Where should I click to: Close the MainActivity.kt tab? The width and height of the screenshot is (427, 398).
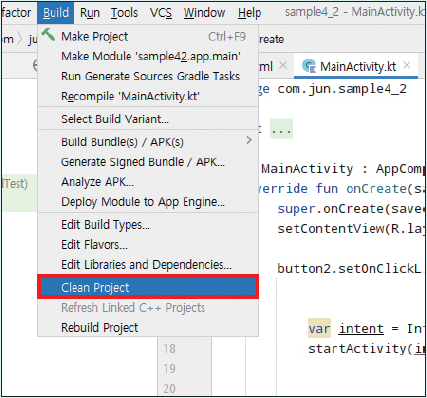click(x=406, y=65)
